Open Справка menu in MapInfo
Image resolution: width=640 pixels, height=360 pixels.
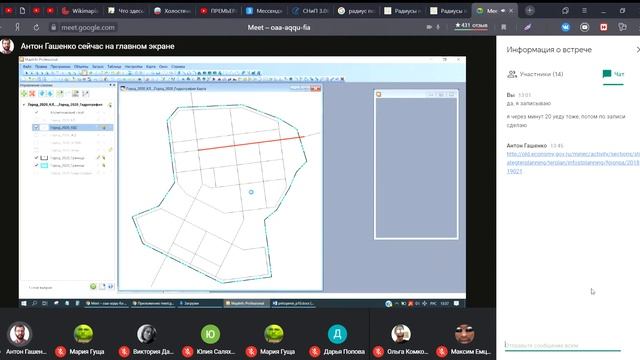coord(178,67)
